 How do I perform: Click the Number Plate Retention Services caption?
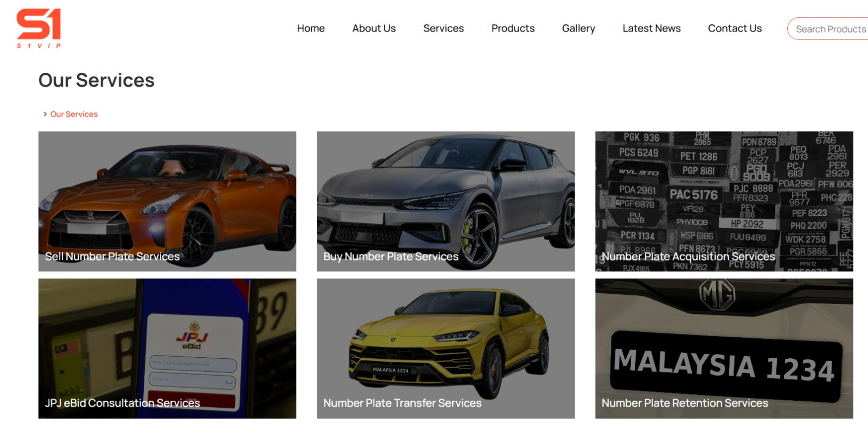(685, 403)
